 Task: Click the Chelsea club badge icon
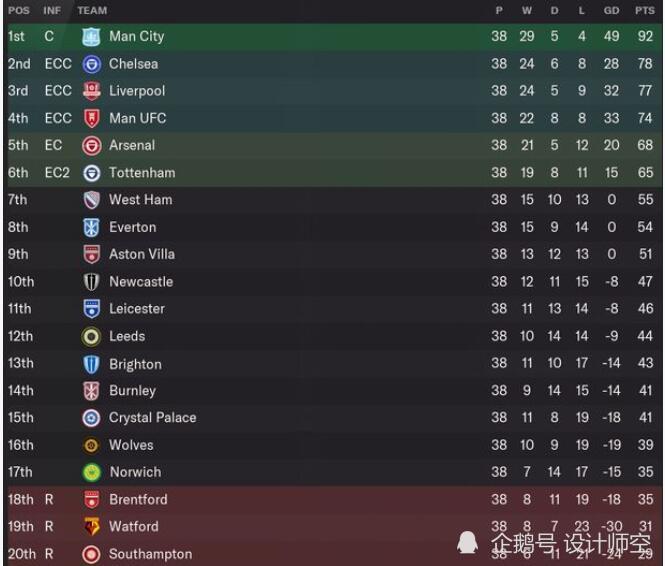[x=91, y=64]
